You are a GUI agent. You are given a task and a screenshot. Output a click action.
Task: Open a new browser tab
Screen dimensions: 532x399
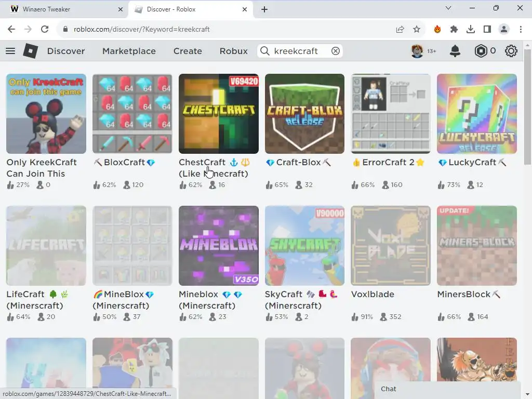coord(264,9)
